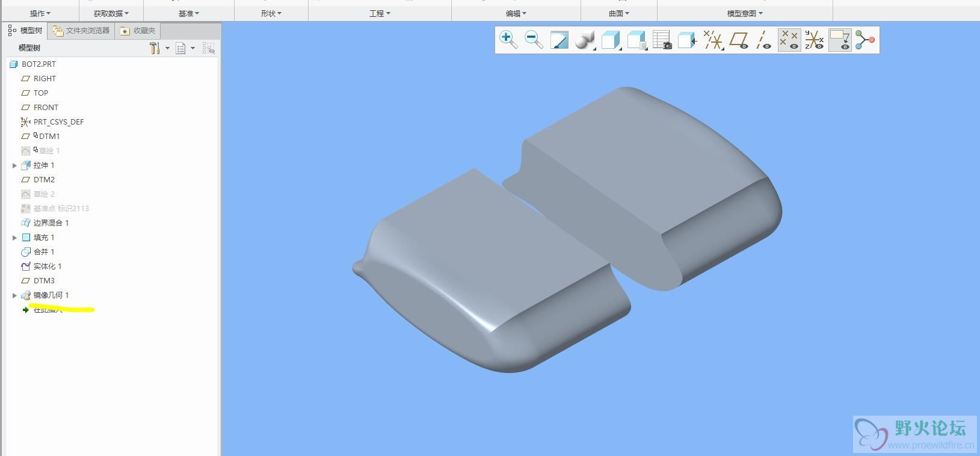
Task: Click the Zoom Out magnifier icon
Action: pyautogui.click(x=534, y=40)
